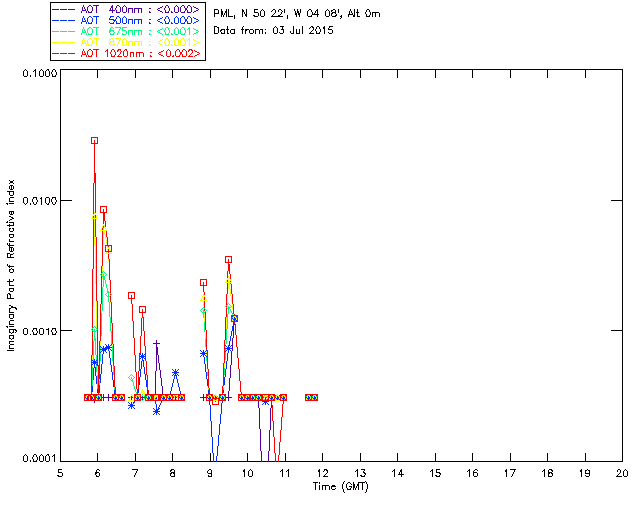Click the x-axis label 11
The height and width of the screenshot is (512, 640).
pyautogui.click(x=285, y=473)
